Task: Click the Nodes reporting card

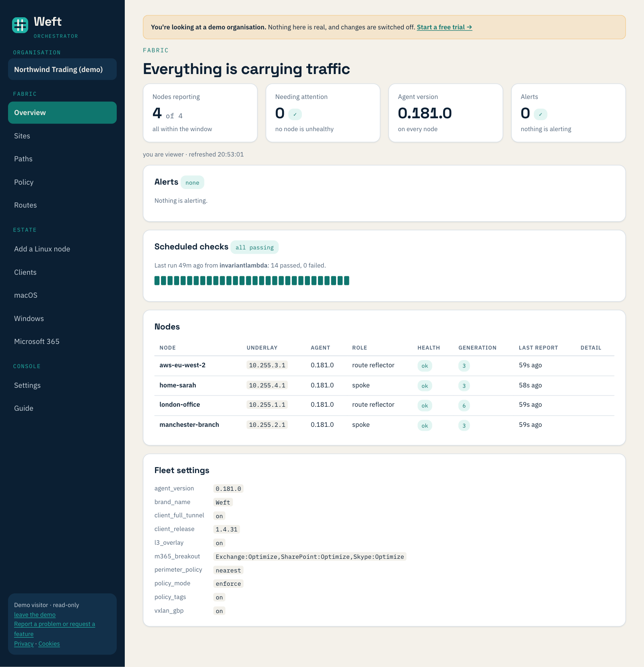Action: tap(200, 113)
